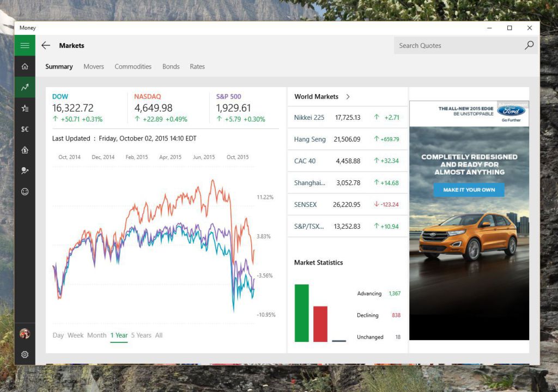The width and height of the screenshot is (558, 392).
Task: Set chart range to Month
Action: click(97, 335)
